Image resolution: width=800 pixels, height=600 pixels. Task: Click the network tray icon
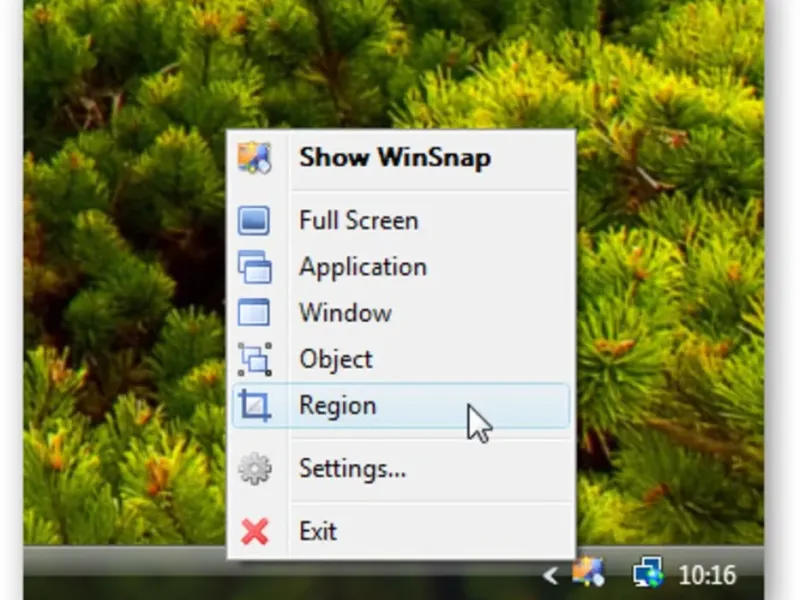coord(648,572)
